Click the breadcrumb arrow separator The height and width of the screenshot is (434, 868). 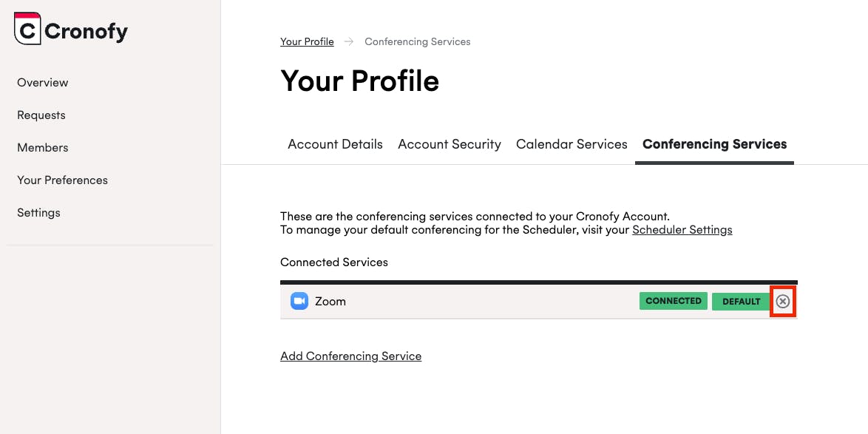(349, 41)
